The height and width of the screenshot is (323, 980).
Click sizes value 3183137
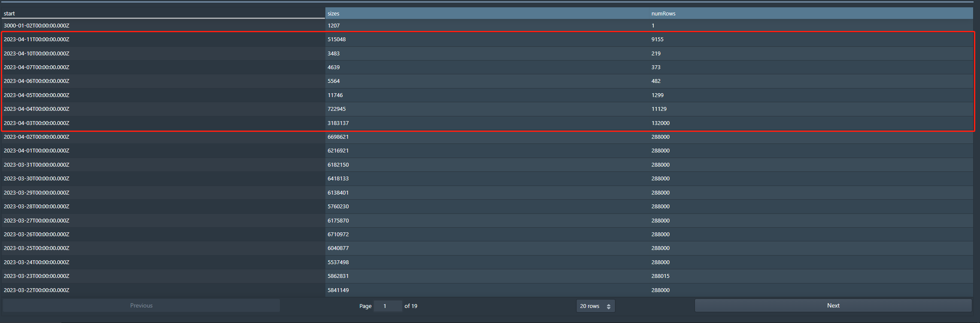(338, 123)
